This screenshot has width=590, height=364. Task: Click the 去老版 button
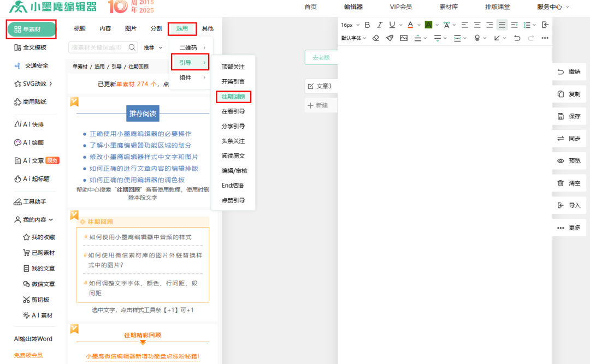point(321,57)
